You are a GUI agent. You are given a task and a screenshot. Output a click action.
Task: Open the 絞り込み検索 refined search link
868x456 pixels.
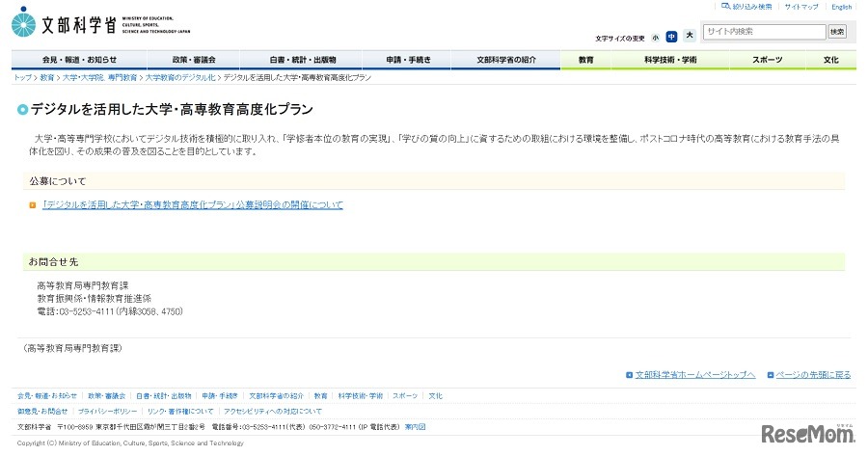click(746, 7)
